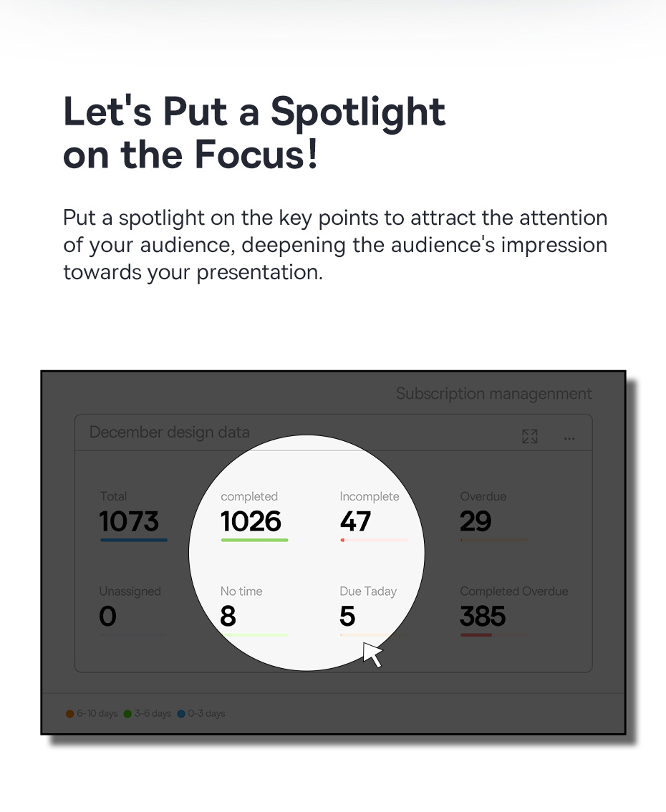Open the Subscription management link

[x=493, y=394]
